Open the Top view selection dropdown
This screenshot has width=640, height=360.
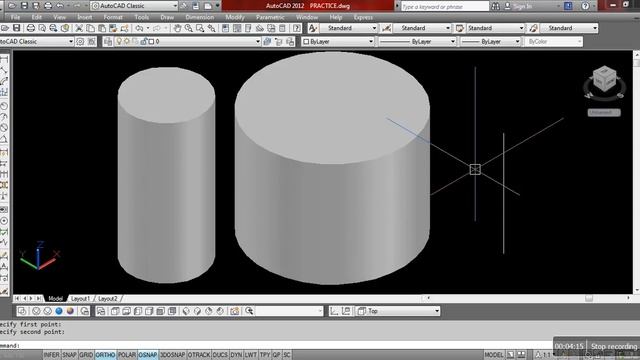click(x=397, y=311)
